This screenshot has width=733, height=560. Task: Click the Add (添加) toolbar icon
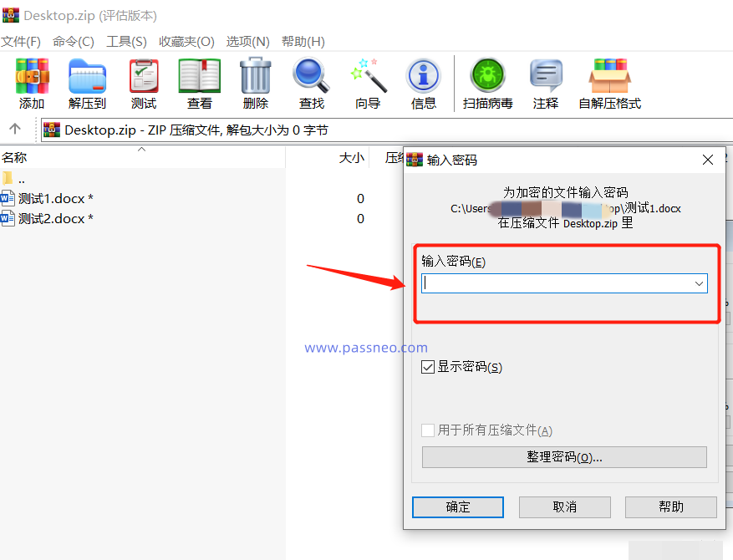(x=32, y=76)
